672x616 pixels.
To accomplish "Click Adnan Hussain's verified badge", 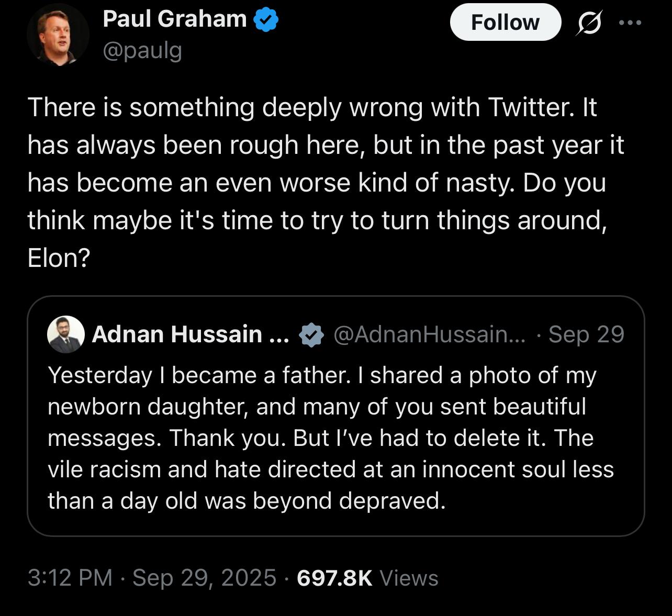I will pyautogui.click(x=311, y=335).
